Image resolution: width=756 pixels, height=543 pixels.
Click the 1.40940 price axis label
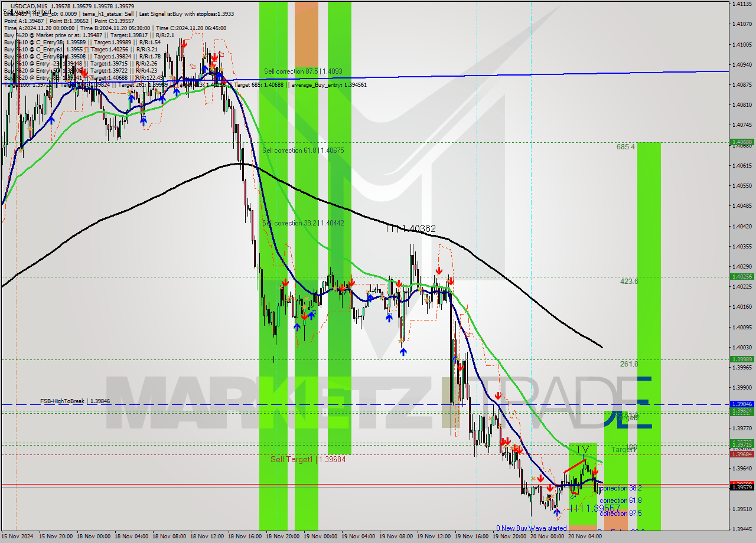[x=742, y=64]
